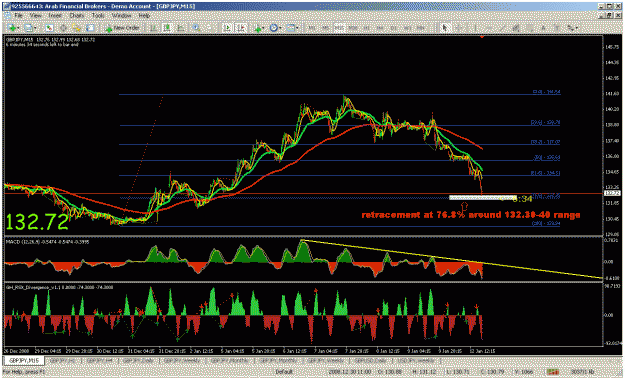Open the Charts menu
Screen dimensions: 625x378
[77, 16]
